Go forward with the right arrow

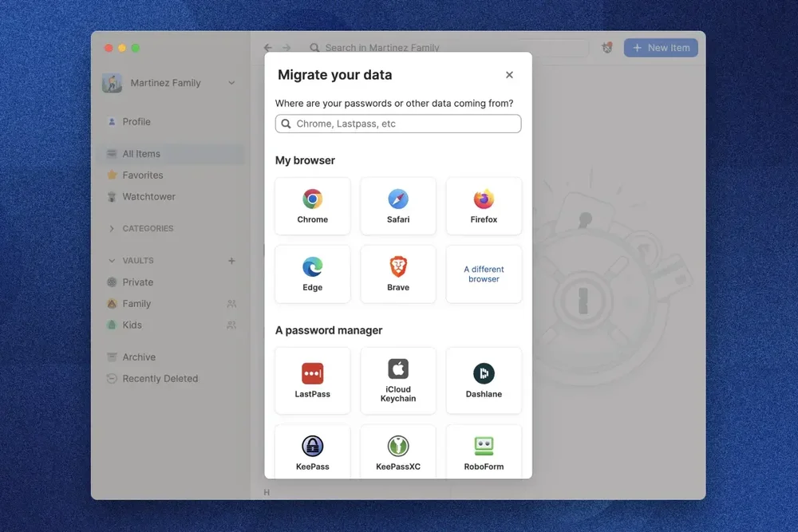286,47
